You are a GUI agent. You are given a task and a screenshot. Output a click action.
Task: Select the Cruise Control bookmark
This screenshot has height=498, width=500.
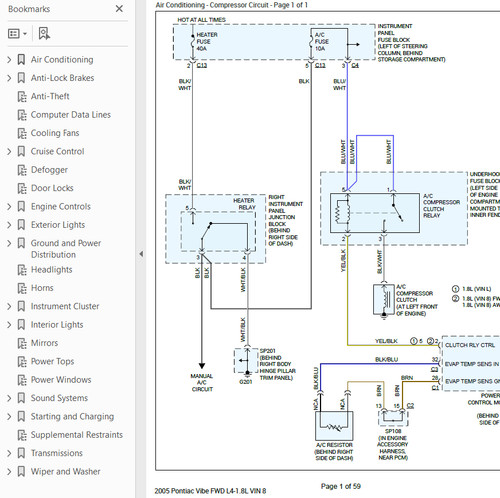57,151
